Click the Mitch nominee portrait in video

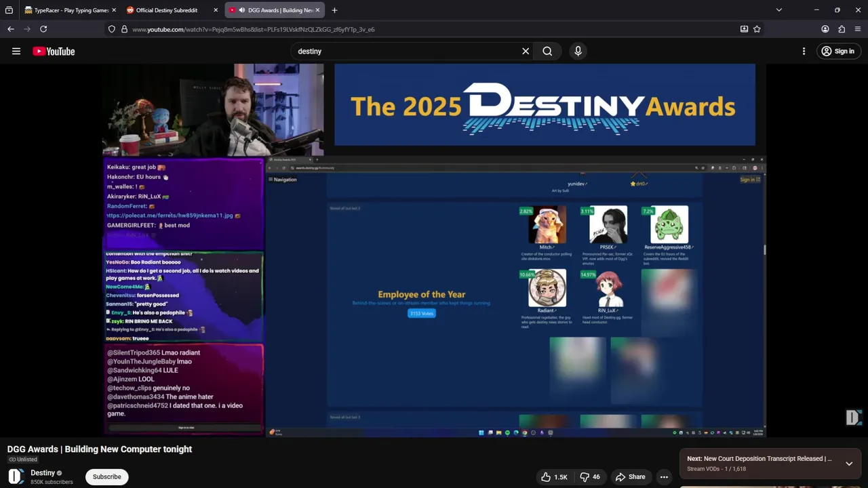[547, 225]
